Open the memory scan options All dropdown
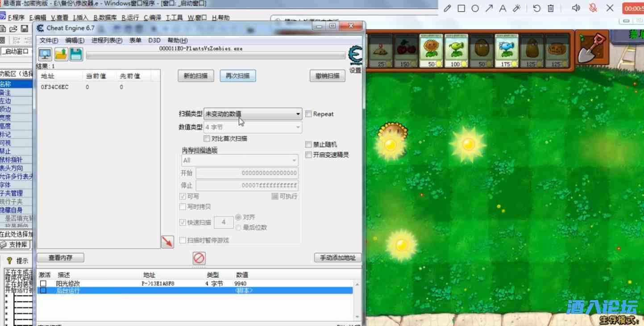This screenshot has width=644, height=326. pyautogui.click(x=240, y=160)
